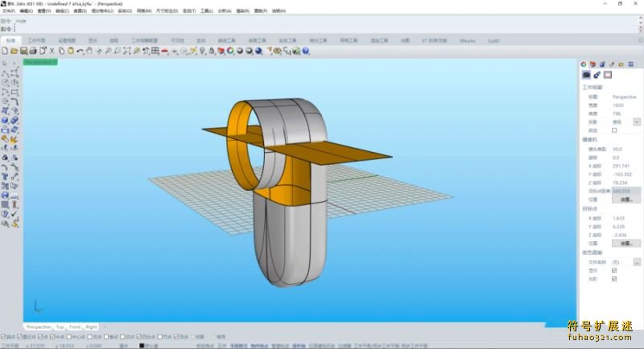The width and height of the screenshot is (644, 349).
Task: Open the 投影 projection dropdown
Action: 637,121
